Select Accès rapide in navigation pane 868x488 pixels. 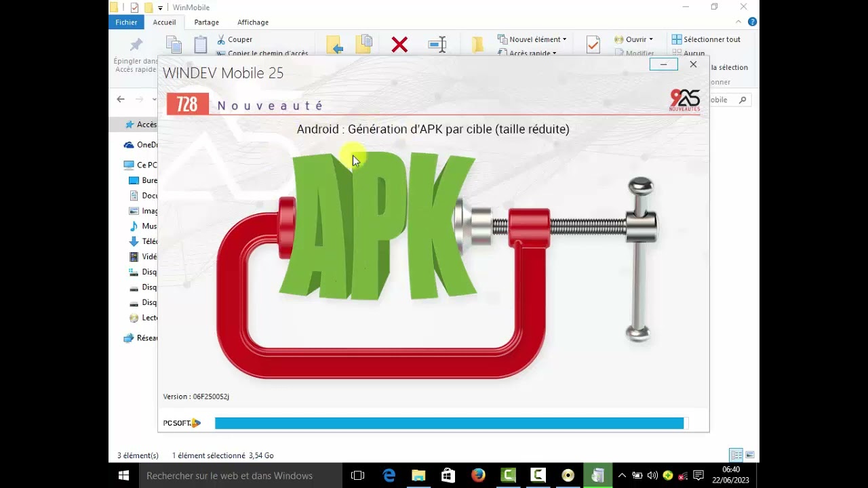tap(141, 124)
